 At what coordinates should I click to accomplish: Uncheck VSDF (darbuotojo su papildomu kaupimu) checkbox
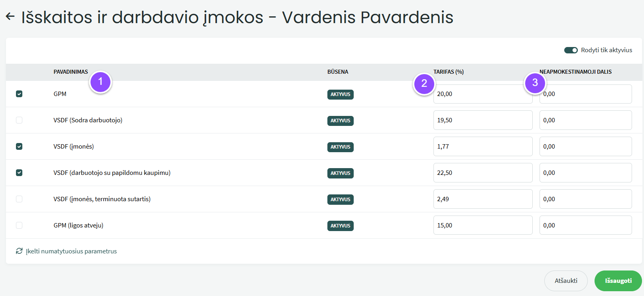click(x=19, y=173)
